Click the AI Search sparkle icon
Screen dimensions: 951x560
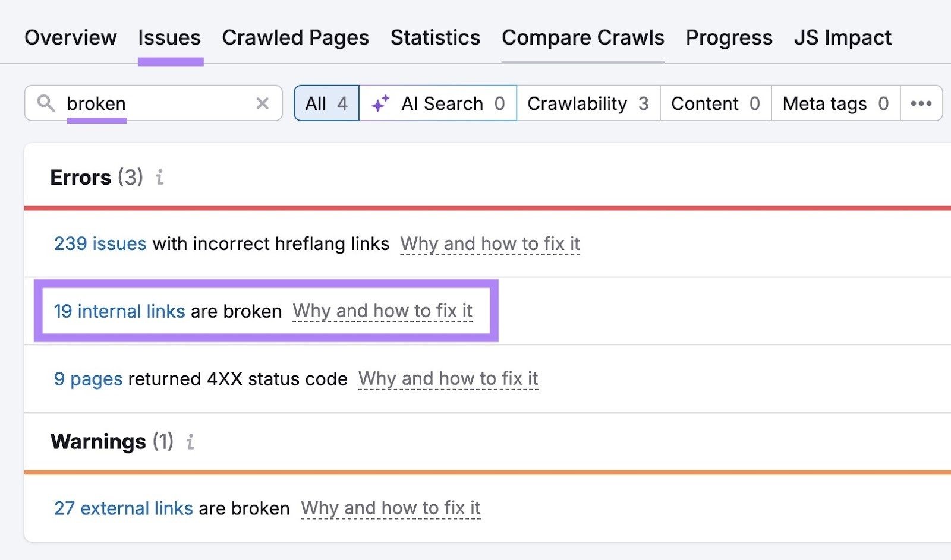(380, 103)
